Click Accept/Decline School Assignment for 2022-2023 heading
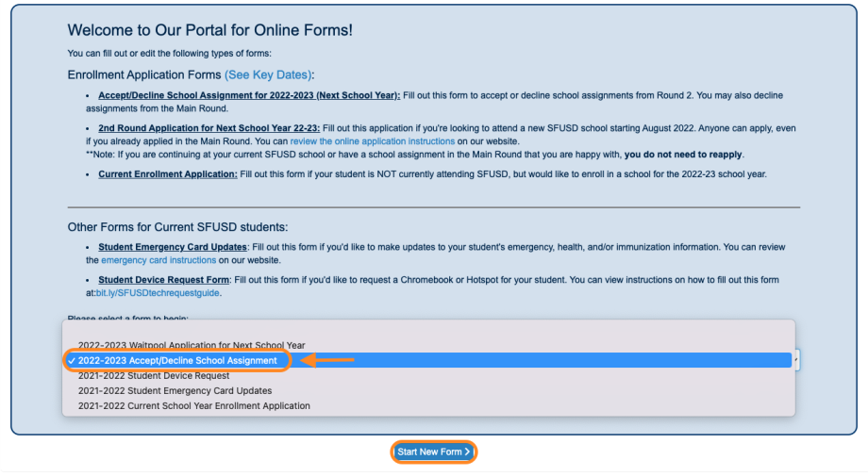 pyautogui.click(x=249, y=96)
